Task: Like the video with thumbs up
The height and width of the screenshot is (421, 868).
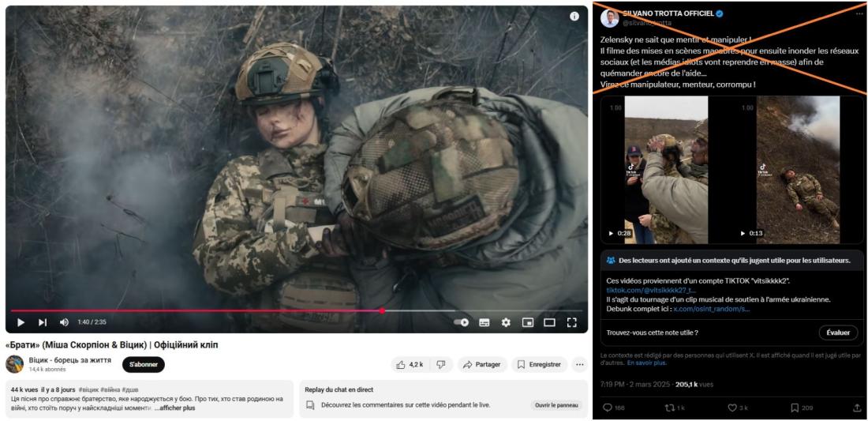Action: coord(410,364)
